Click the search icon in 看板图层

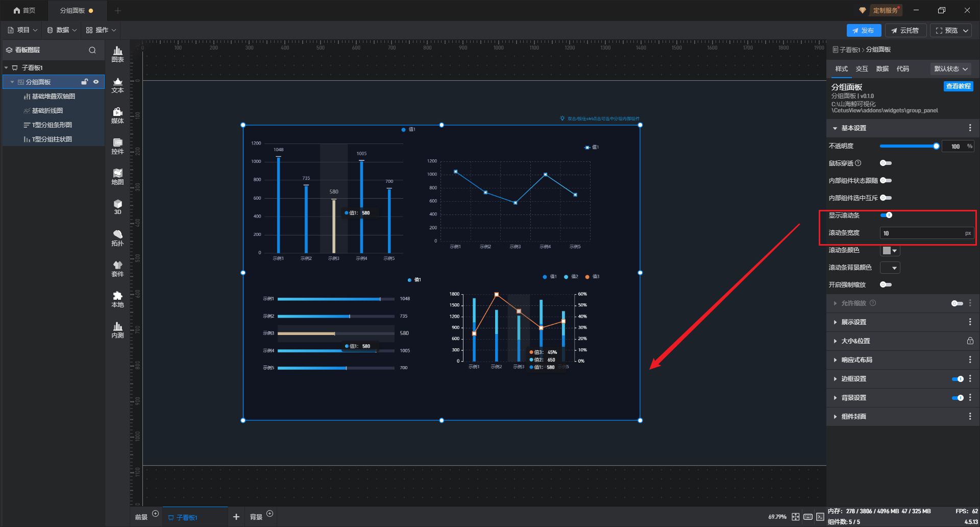click(92, 50)
